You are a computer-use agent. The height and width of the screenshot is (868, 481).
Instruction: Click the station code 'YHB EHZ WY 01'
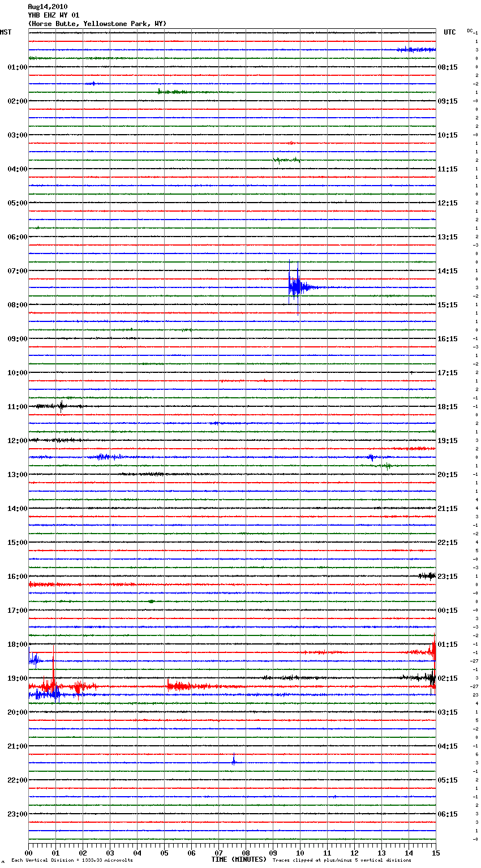click(x=53, y=15)
